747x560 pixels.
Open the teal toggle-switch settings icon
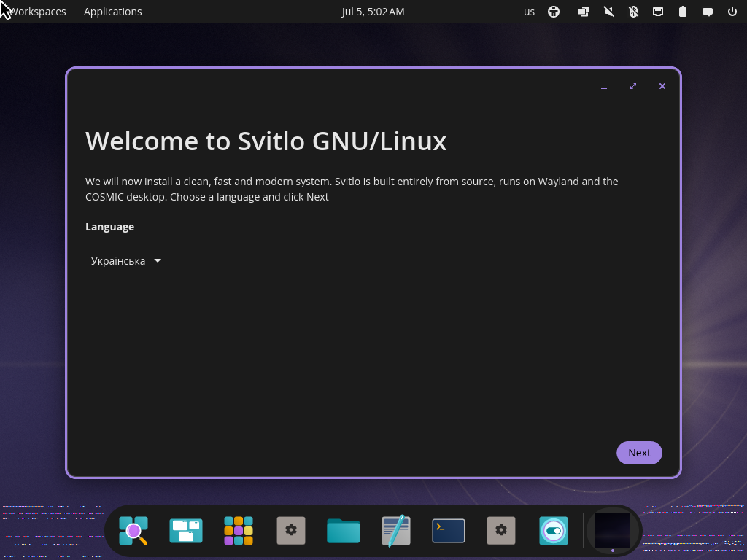pos(554,531)
